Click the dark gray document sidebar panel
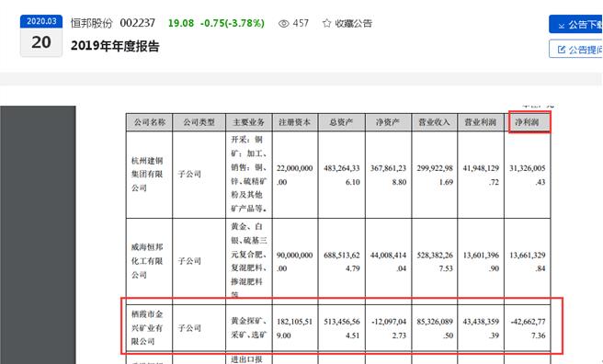 (x=38, y=234)
